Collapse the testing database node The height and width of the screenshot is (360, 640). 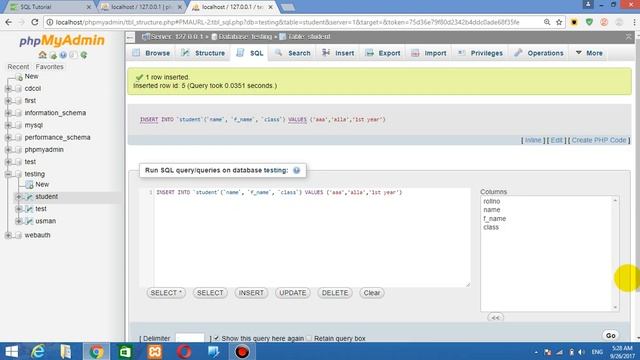(x=8, y=174)
